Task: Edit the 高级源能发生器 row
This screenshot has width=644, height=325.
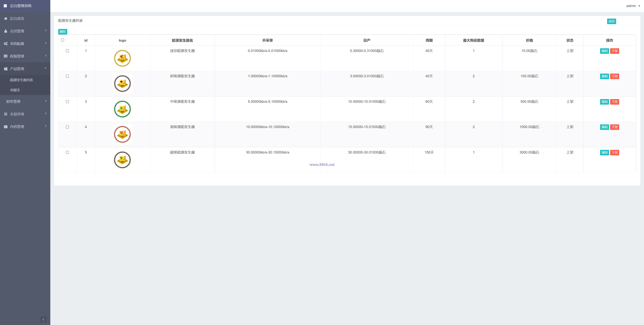Action: pyautogui.click(x=604, y=127)
